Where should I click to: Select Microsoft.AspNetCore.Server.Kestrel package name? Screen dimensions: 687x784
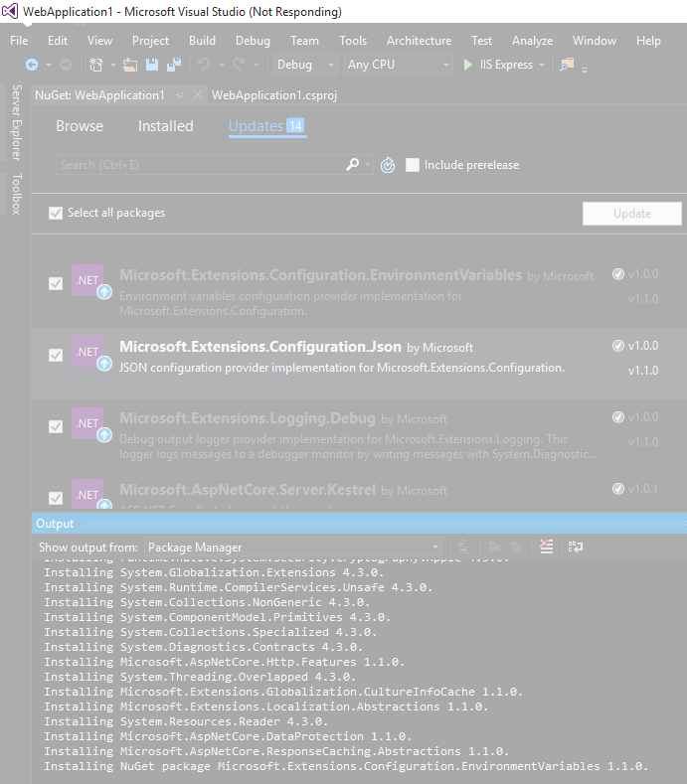248,490
